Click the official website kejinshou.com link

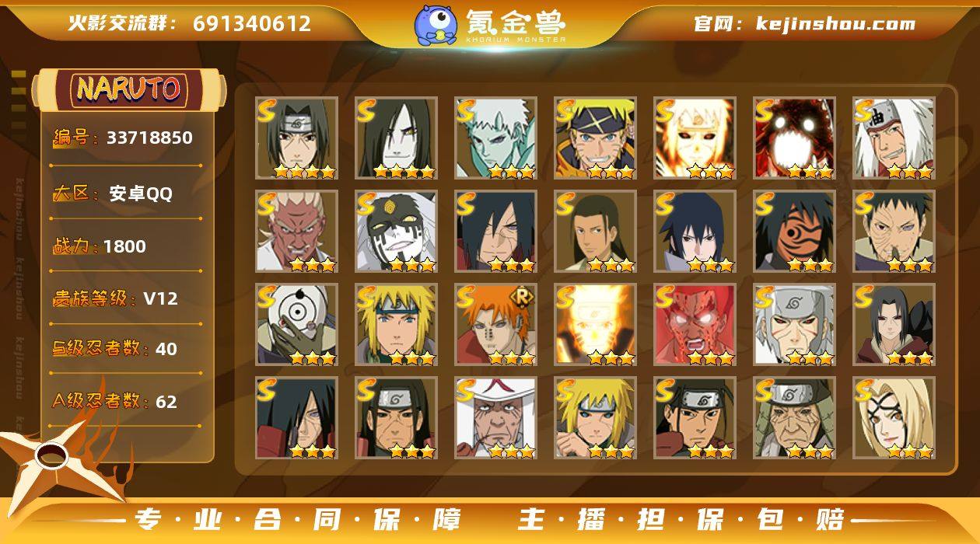point(804,24)
